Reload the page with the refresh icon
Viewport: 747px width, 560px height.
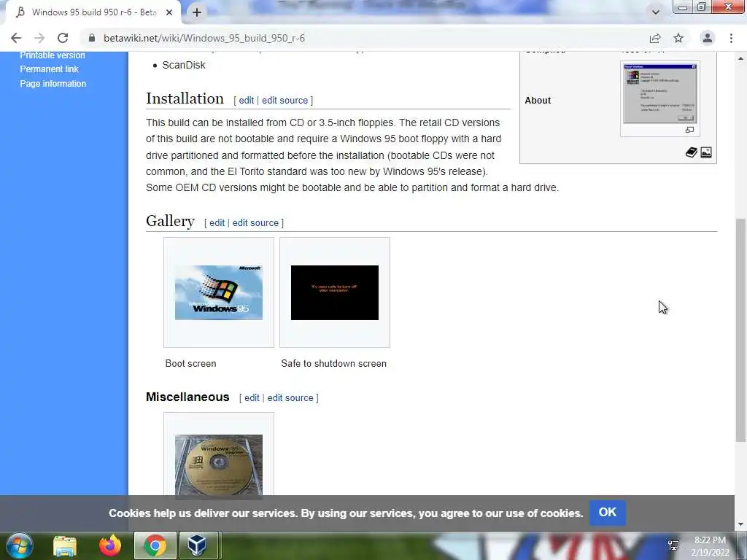[63, 38]
